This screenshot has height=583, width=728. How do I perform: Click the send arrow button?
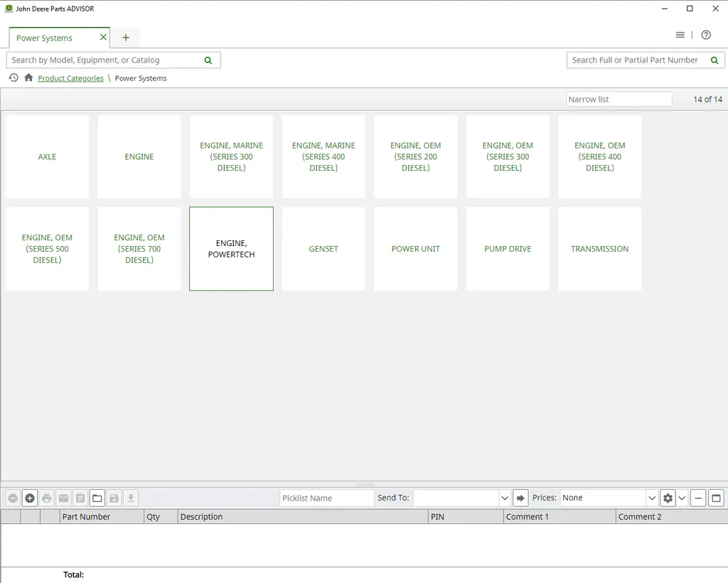tap(520, 498)
